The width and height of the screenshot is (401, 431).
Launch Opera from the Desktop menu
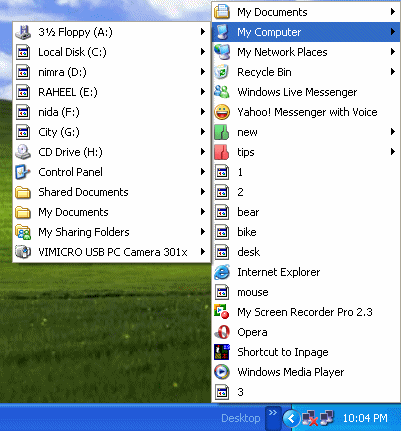pos(306,332)
